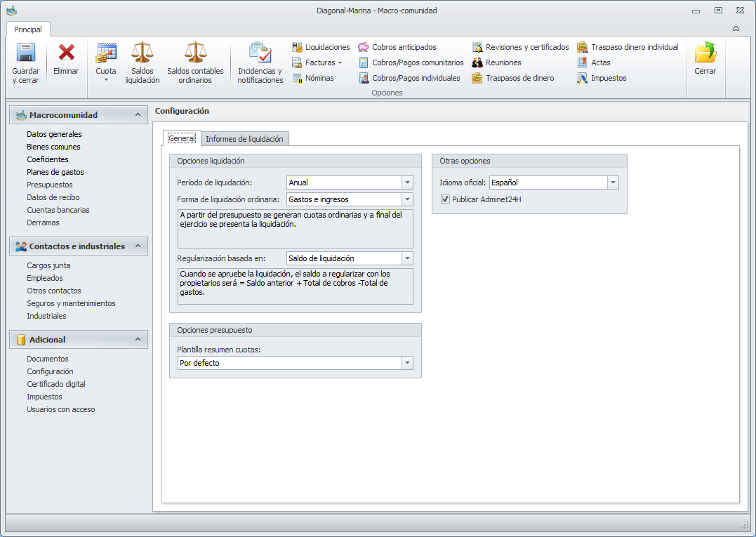Screen dimensions: 756x537
Task: Open Revisiones y certificados item
Action: 520,47
